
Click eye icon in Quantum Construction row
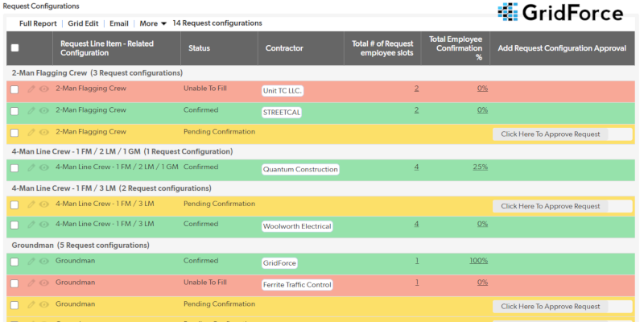click(x=44, y=167)
